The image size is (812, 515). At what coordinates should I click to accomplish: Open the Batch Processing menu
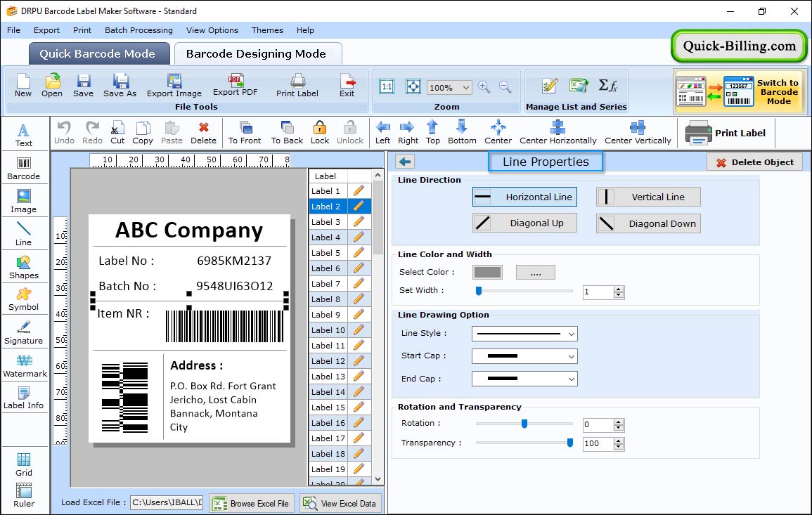point(138,30)
